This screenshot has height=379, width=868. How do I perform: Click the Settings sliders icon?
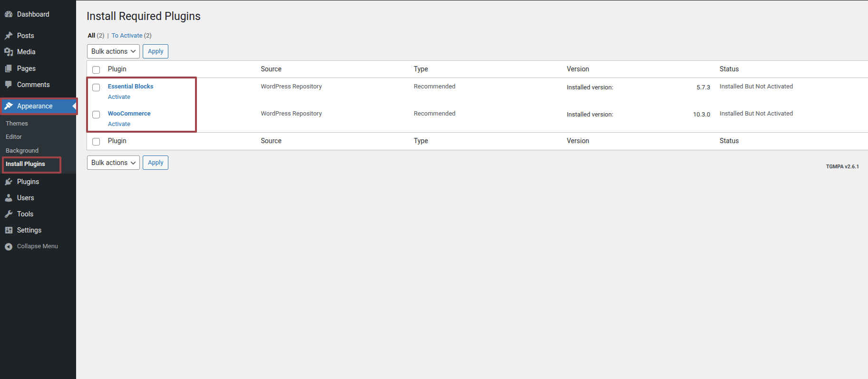coord(9,230)
